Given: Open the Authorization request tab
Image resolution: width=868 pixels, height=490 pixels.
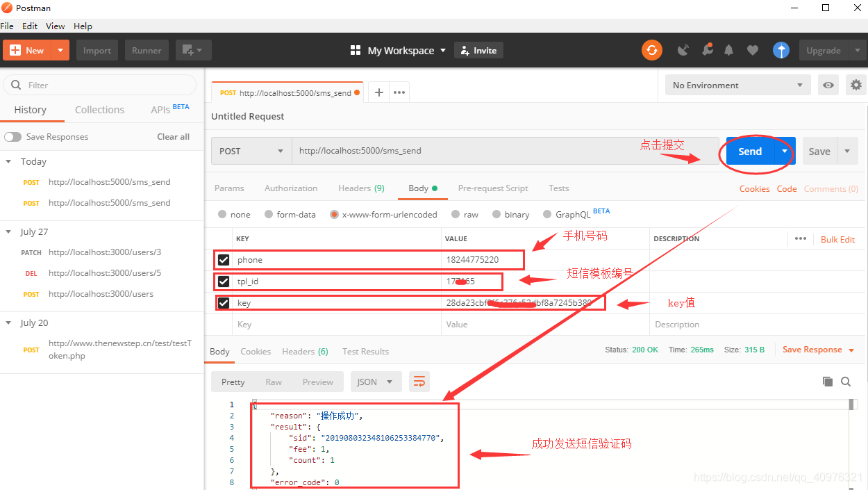Looking at the screenshot, I should 291,188.
